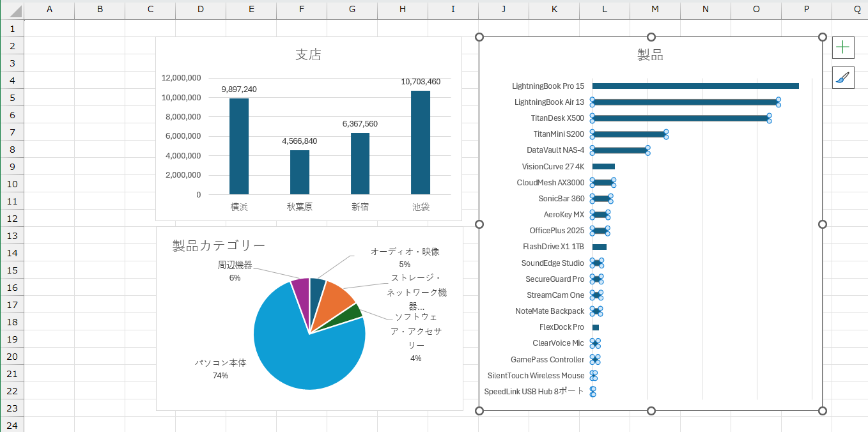Click the SonicBar 360 axis label
The image size is (868, 432).
(x=561, y=199)
